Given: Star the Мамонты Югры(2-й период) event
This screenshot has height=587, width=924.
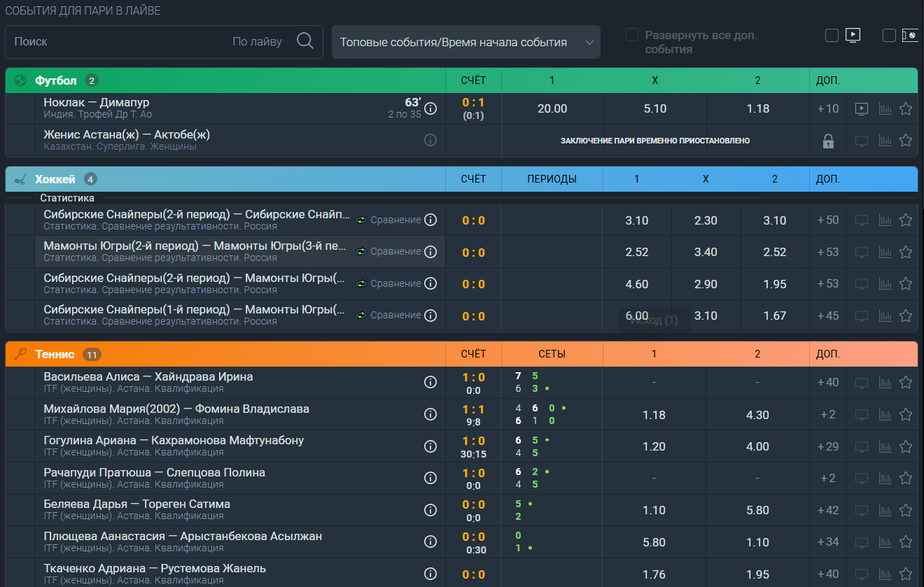Looking at the screenshot, I should coord(906,252).
